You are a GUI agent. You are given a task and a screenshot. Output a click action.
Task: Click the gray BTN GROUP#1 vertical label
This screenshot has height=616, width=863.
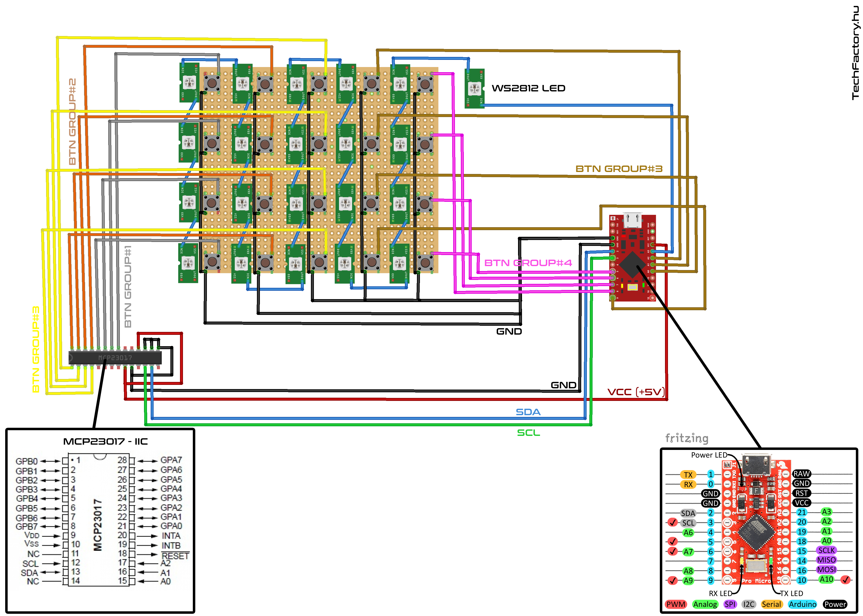tap(128, 287)
